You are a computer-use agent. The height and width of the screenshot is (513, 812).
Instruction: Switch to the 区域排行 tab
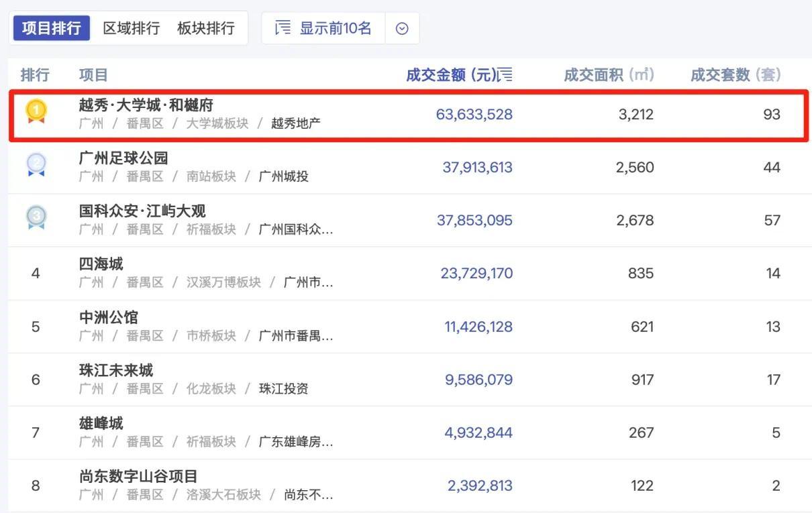pos(130,27)
